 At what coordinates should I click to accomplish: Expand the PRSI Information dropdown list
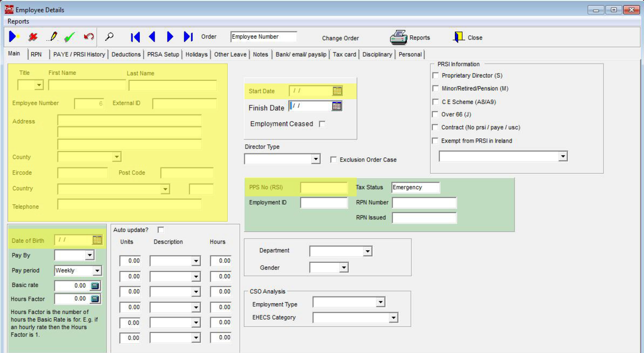click(x=563, y=156)
